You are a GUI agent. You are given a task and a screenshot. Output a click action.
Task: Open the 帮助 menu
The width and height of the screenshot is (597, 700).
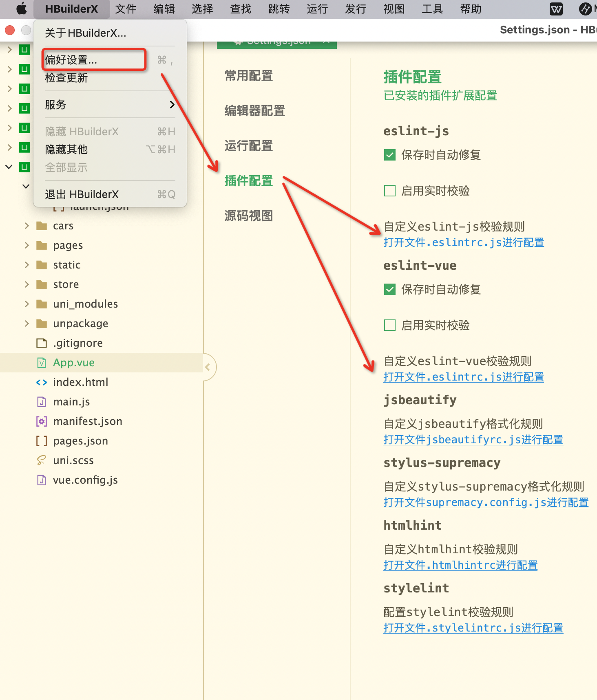point(471,9)
